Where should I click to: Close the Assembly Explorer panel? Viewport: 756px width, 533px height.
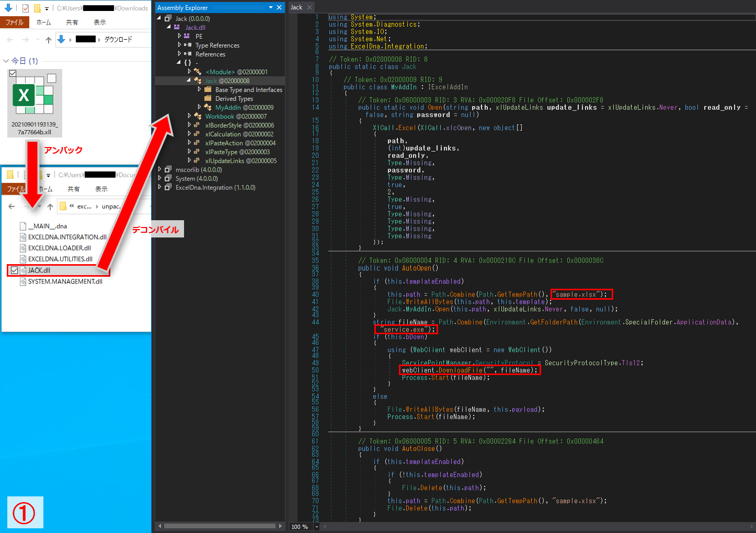pos(279,7)
